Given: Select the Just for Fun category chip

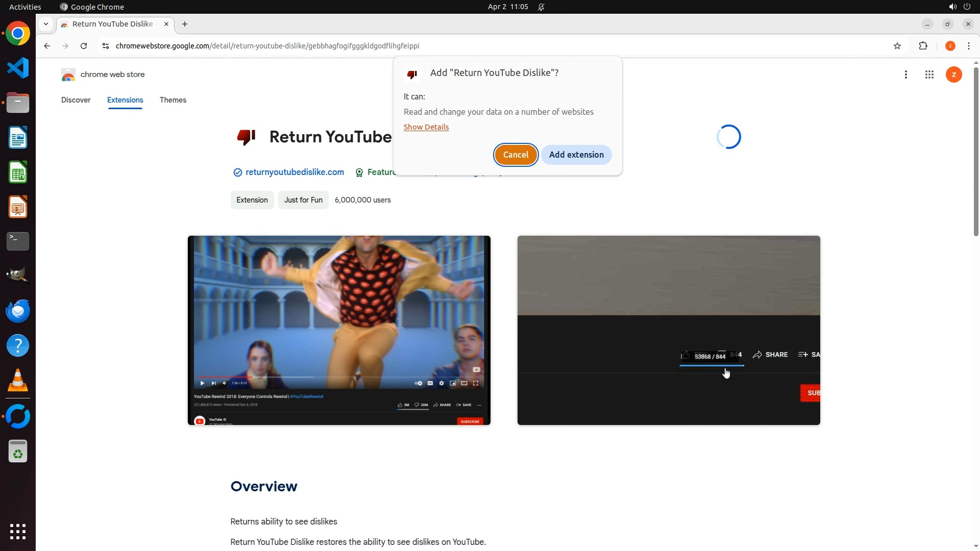Looking at the screenshot, I should point(303,200).
